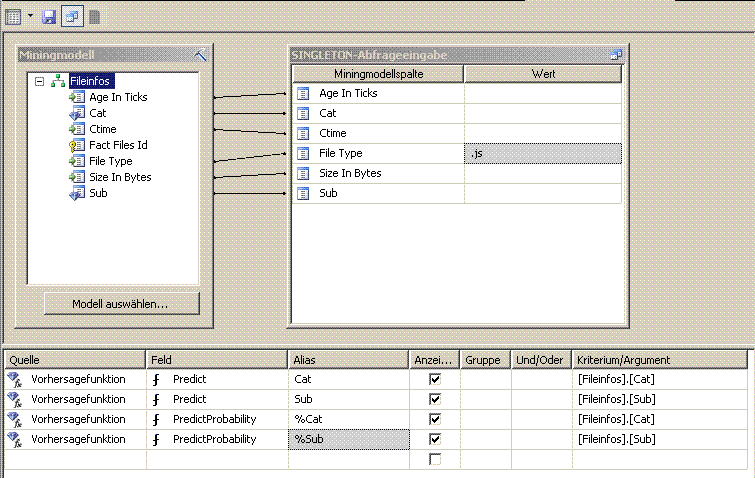755x478 pixels.
Task: Click the %Sub alias cell
Action: point(349,439)
